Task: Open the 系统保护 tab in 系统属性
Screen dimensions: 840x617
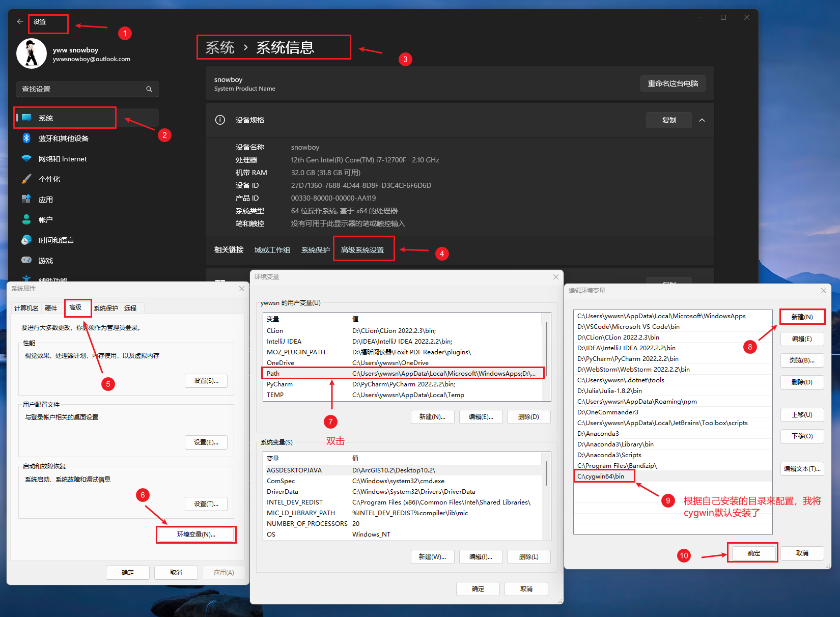Action: click(x=106, y=308)
